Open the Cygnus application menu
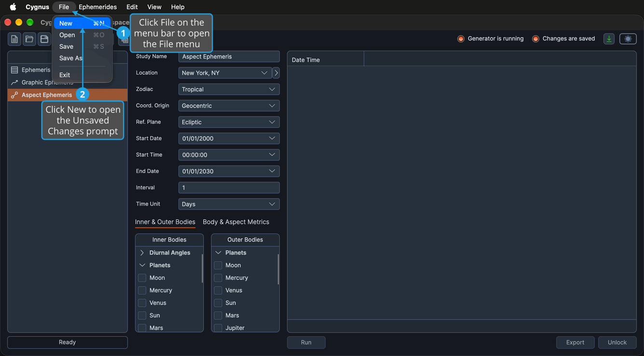 [37, 7]
